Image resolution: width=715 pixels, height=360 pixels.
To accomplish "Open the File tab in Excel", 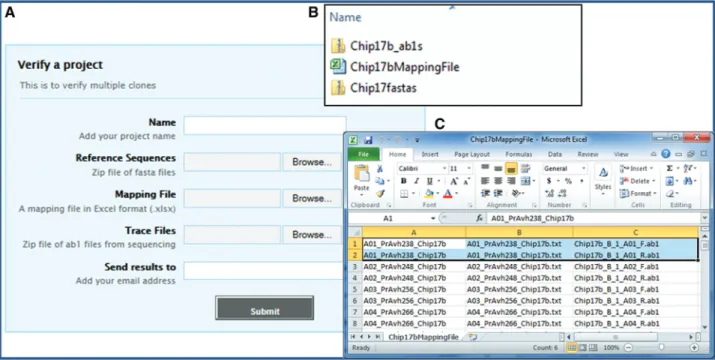I will 363,155.
